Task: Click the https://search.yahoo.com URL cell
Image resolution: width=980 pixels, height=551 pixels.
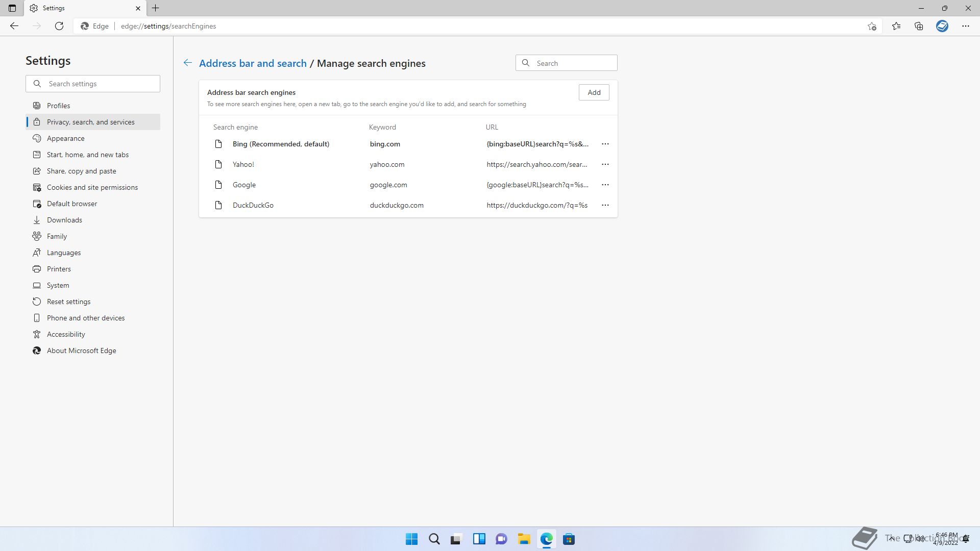Action: pyautogui.click(x=537, y=164)
